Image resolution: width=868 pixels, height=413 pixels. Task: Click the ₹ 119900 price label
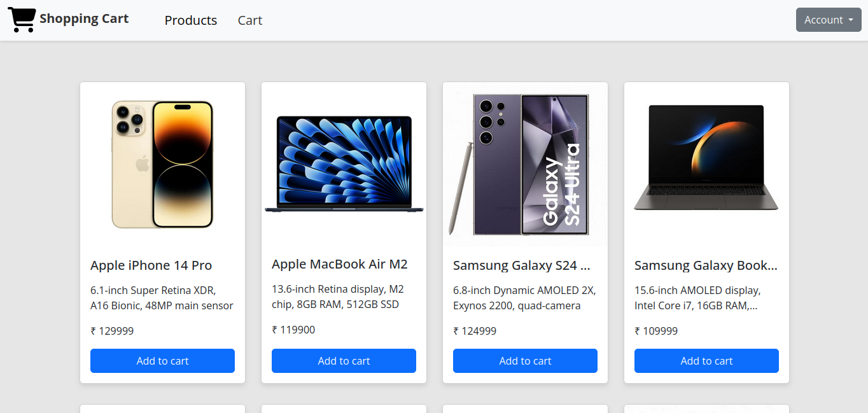pyautogui.click(x=293, y=330)
